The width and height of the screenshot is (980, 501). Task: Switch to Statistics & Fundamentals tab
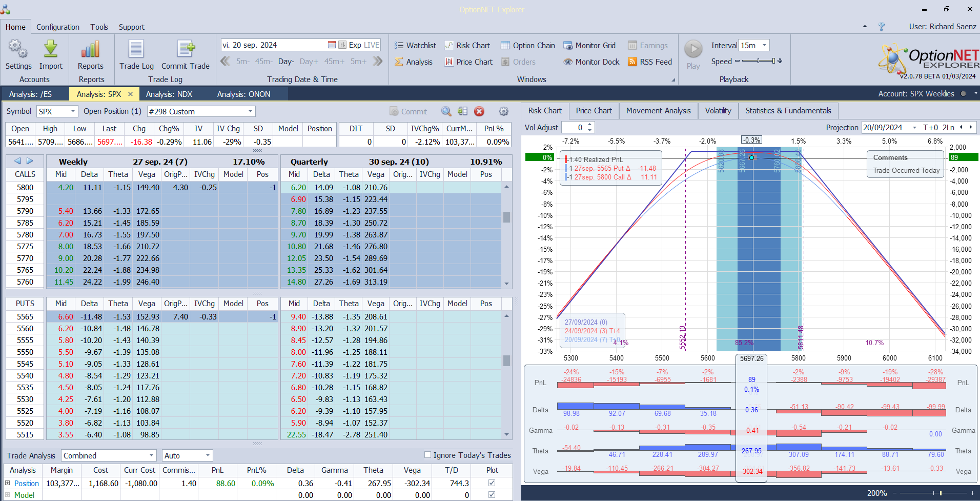pos(788,111)
